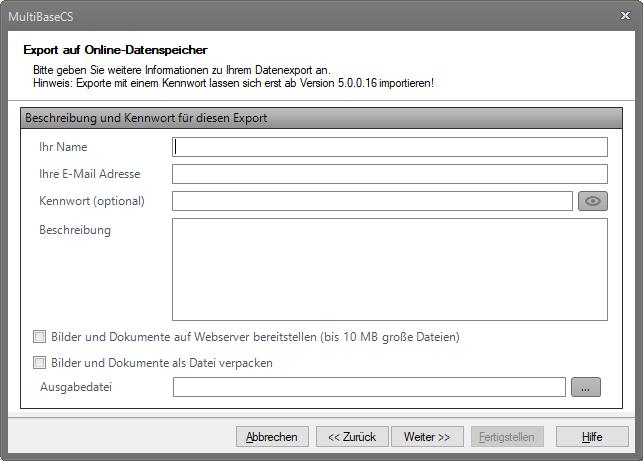643x461 pixels.
Task: Proceed with the Weiter >> button
Action: tap(427, 437)
